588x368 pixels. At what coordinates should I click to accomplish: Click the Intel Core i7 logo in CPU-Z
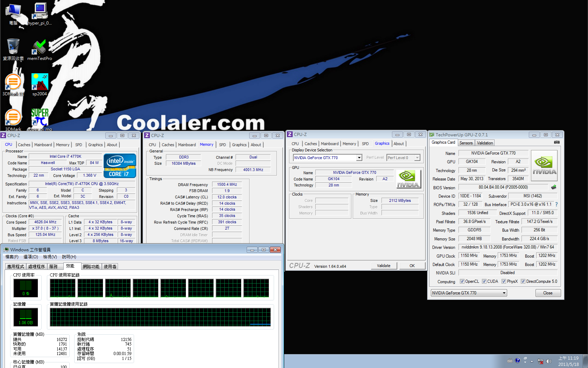click(120, 166)
